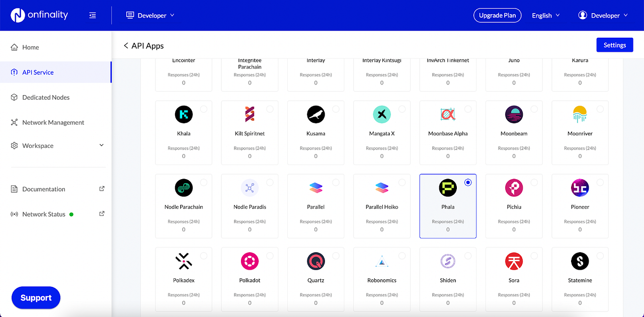The width and height of the screenshot is (644, 317).
Task: Collapse sidebar with the menu toggle icon
Action: [93, 16]
